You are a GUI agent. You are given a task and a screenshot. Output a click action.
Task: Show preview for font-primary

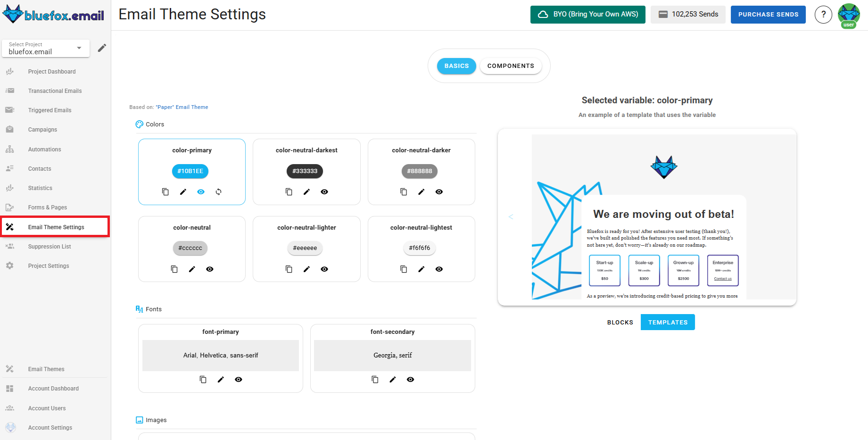point(238,379)
